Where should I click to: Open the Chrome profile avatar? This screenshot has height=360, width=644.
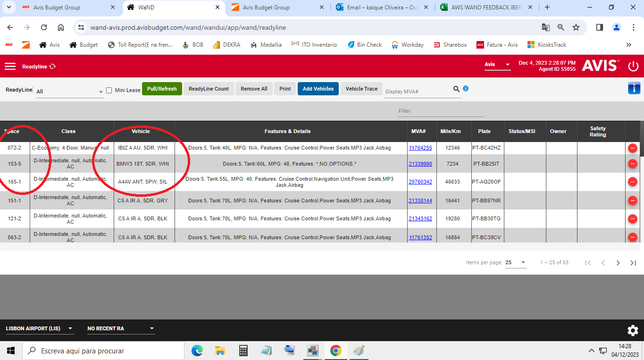(x=617, y=27)
